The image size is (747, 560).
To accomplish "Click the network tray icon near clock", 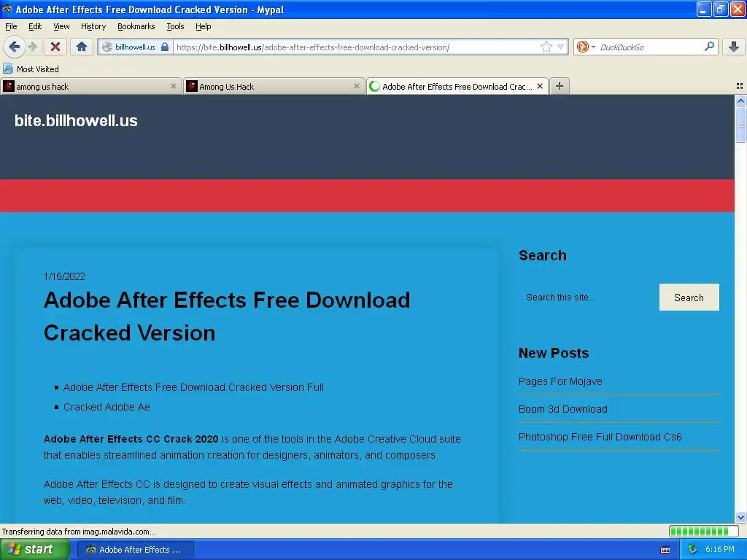I will 693,550.
